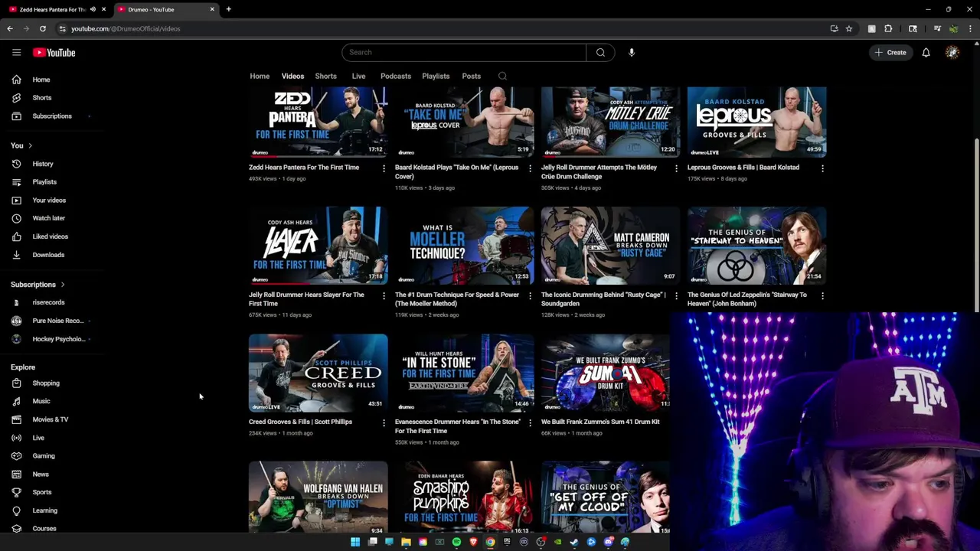980x551 pixels.
Task: Click the YouTube logo
Action: [54, 52]
